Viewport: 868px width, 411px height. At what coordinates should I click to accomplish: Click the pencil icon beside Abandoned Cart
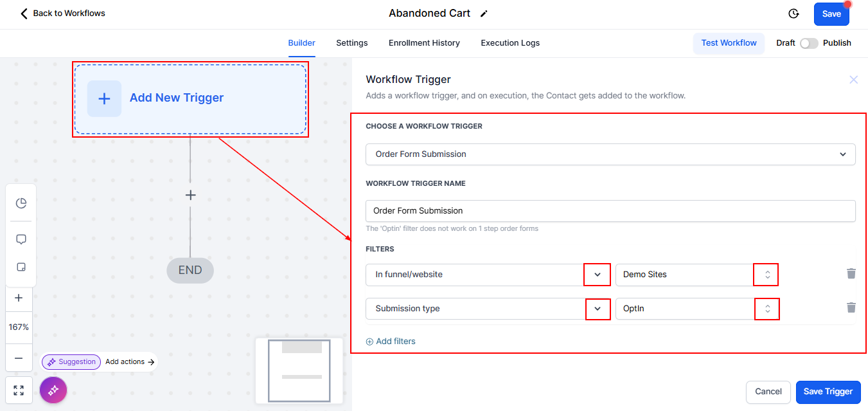click(x=484, y=14)
